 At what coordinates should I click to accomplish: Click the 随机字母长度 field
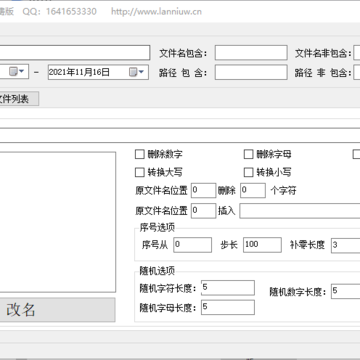228,307
